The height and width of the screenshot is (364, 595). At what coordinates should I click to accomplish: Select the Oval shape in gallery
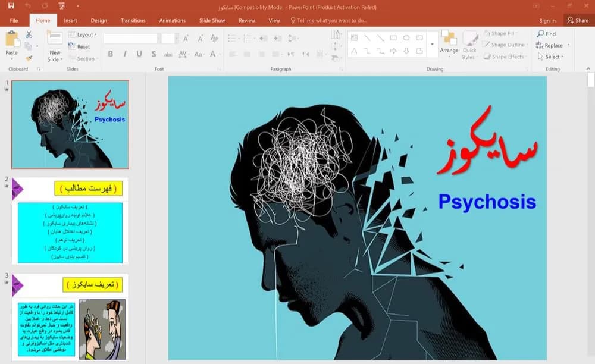[406, 38]
